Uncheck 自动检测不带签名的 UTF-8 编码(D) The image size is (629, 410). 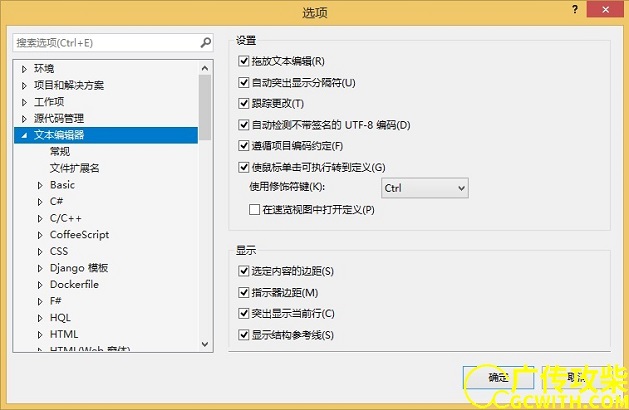[243, 125]
